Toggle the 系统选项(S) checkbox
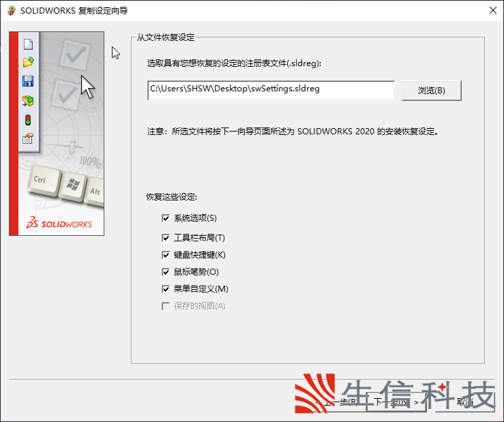Image resolution: width=504 pixels, height=422 pixels. (x=166, y=218)
